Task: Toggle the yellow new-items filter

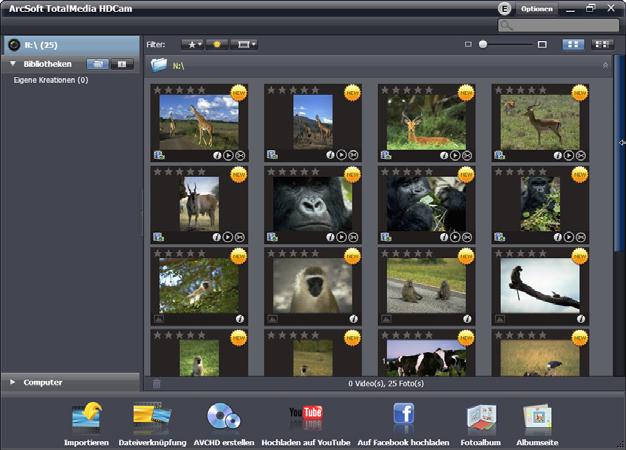Action: click(217, 44)
